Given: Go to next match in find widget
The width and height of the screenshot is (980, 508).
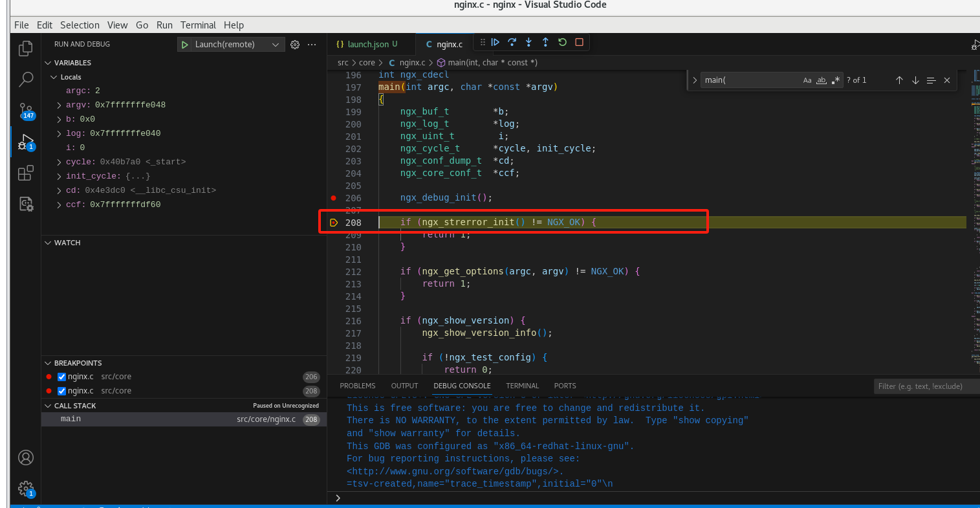Looking at the screenshot, I should click(x=915, y=80).
